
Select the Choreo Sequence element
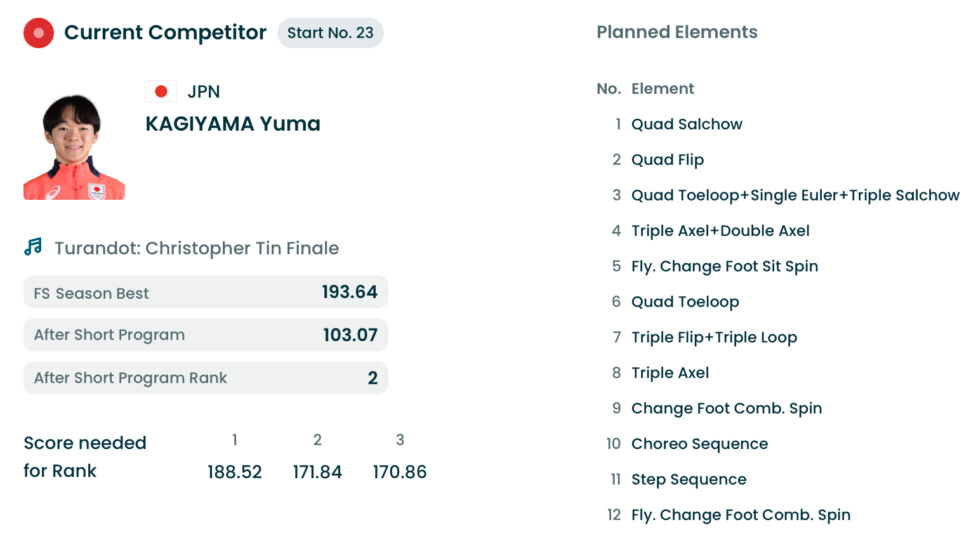click(x=699, y=444)
